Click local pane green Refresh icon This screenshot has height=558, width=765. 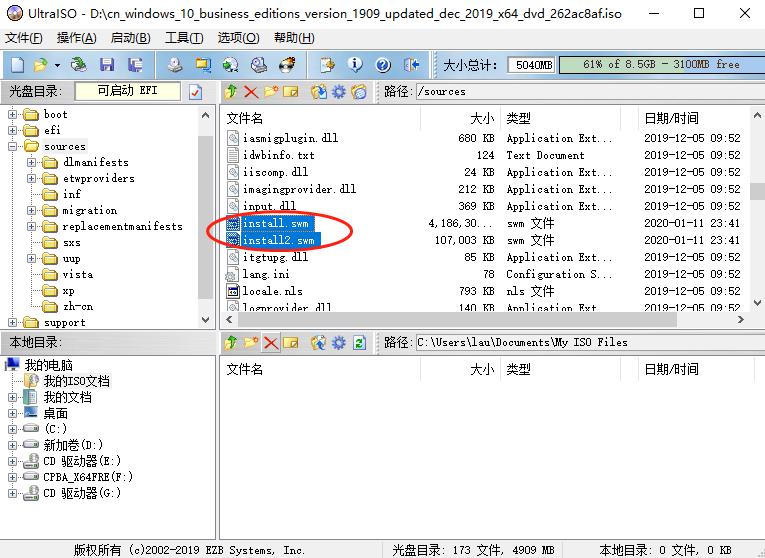pos(360,342)
